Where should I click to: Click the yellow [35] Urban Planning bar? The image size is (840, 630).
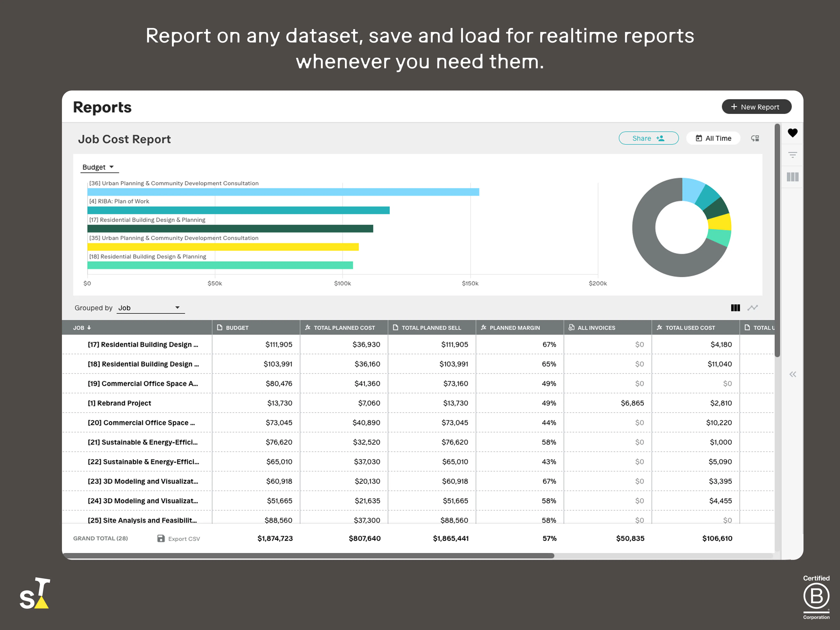[223, 247]
